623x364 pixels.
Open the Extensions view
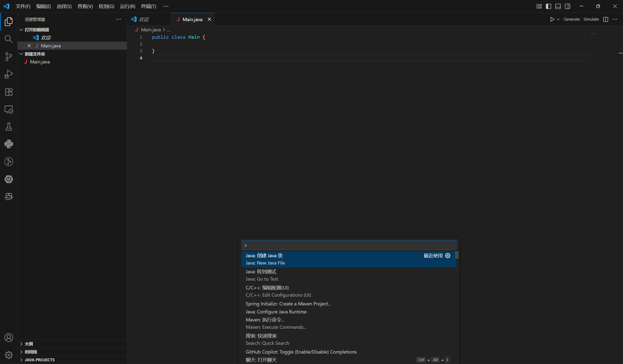[x=9, y=92]
